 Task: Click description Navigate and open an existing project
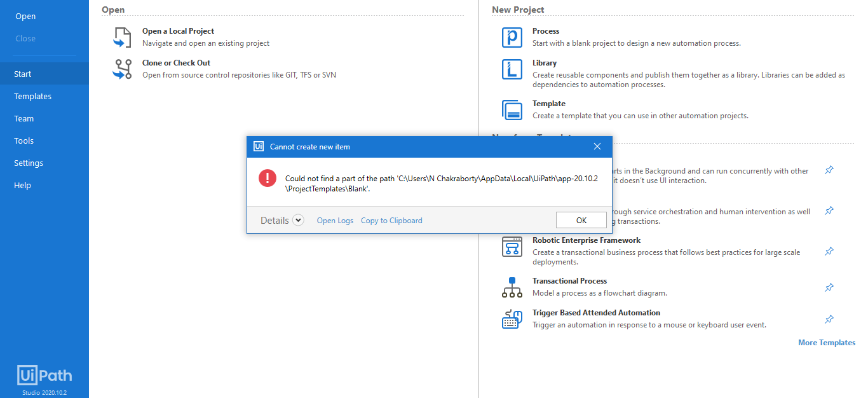206,43
